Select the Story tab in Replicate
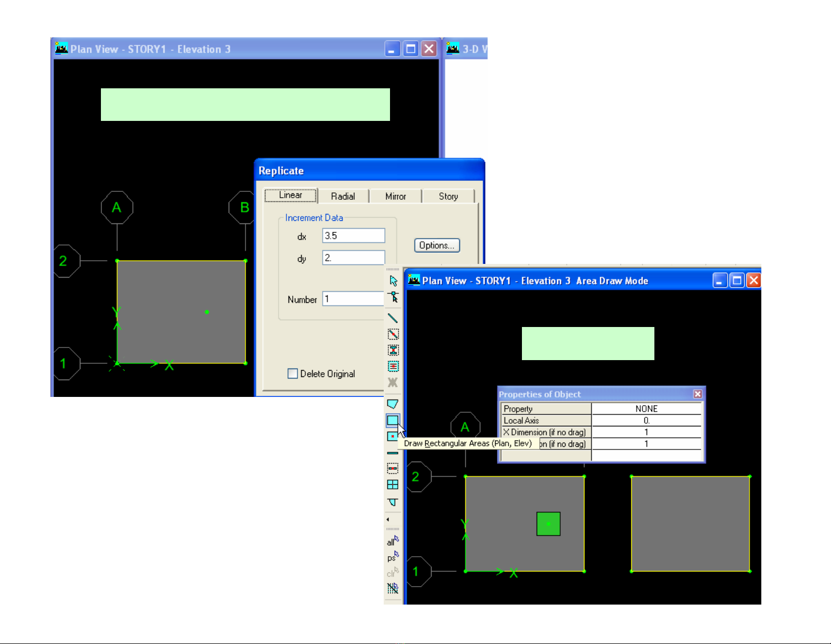 pos(448,196)
